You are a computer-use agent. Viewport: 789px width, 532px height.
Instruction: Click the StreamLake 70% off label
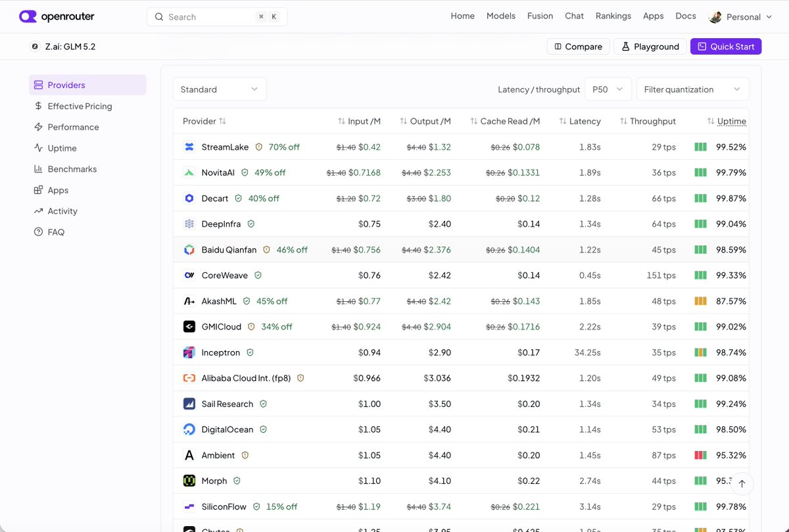click(x=284, y=147)
